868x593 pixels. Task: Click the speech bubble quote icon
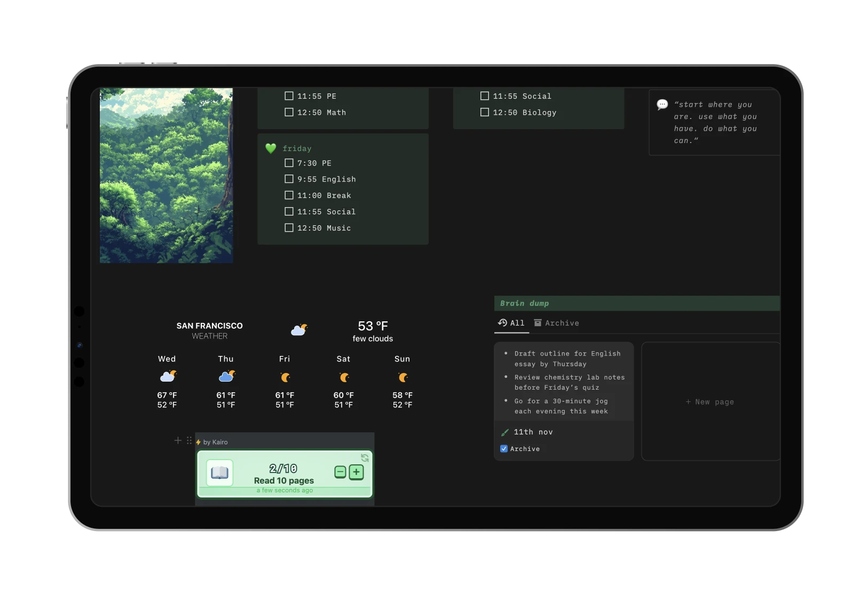[x=662, y=105]
